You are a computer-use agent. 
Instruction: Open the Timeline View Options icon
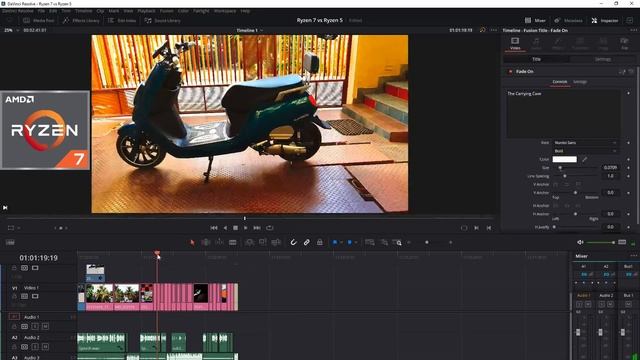coord(10,242)
